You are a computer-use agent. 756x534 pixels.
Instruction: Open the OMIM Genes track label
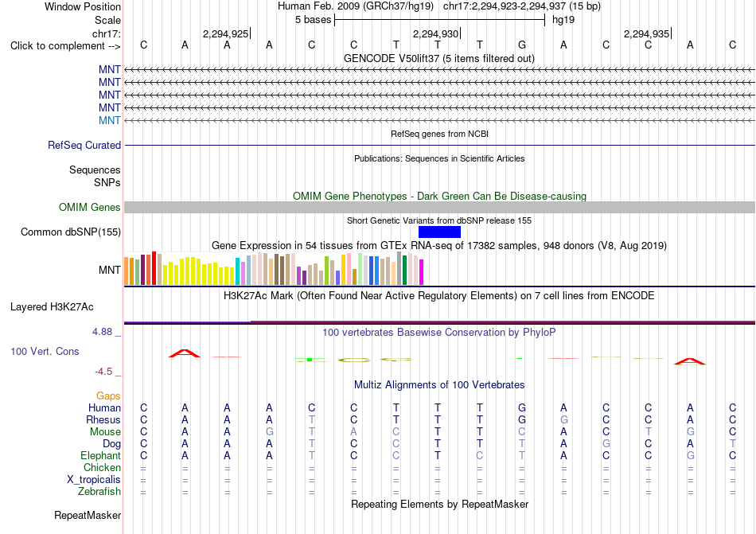(x=89, y=207)
